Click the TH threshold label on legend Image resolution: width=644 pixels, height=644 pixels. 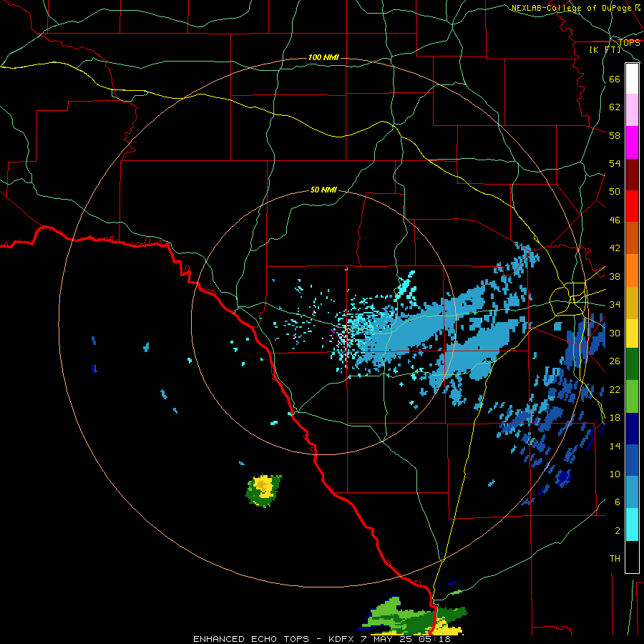(x=615, y=559)
